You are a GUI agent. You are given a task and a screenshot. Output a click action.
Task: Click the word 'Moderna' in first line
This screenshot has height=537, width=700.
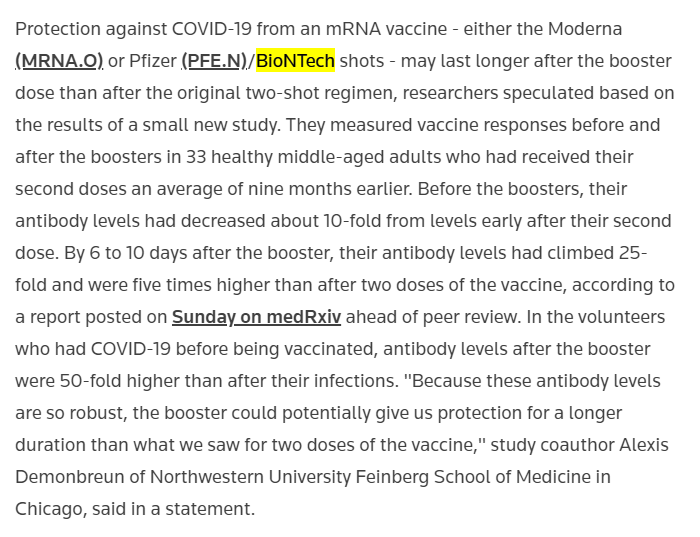click(x=585, y=29)
